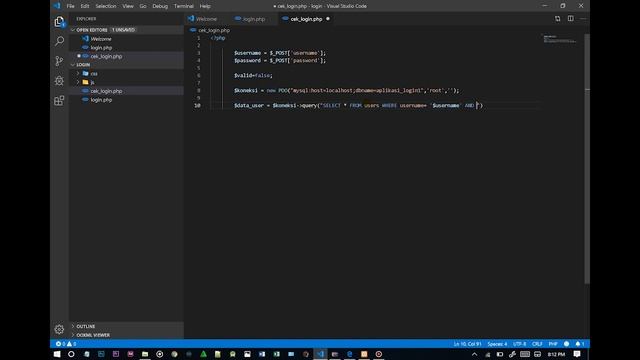Click the $password = $_POST line

[280, 60]
